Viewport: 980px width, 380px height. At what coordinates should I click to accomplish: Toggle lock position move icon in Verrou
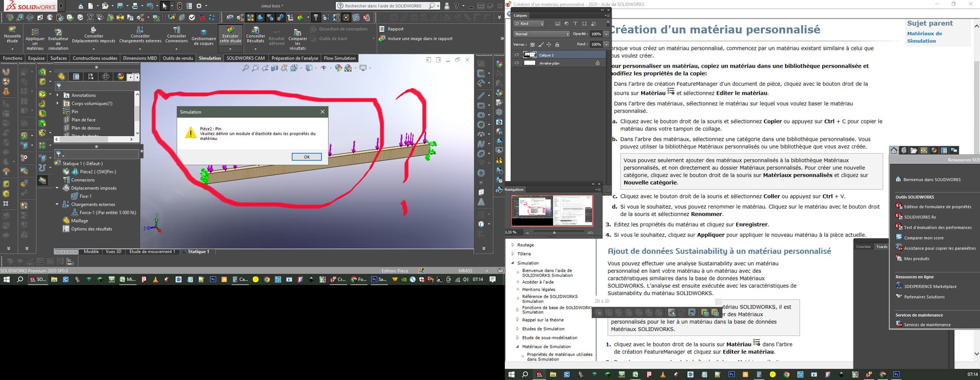click(x=549, y=44)
